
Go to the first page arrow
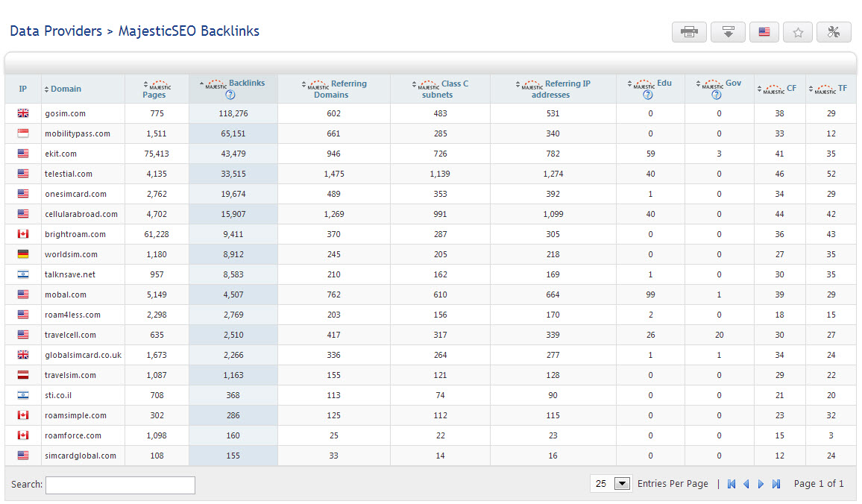coord(732,484)
